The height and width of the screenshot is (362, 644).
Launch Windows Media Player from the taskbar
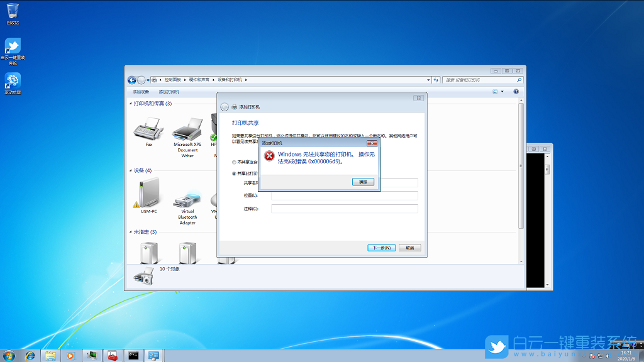pos(69,354)
